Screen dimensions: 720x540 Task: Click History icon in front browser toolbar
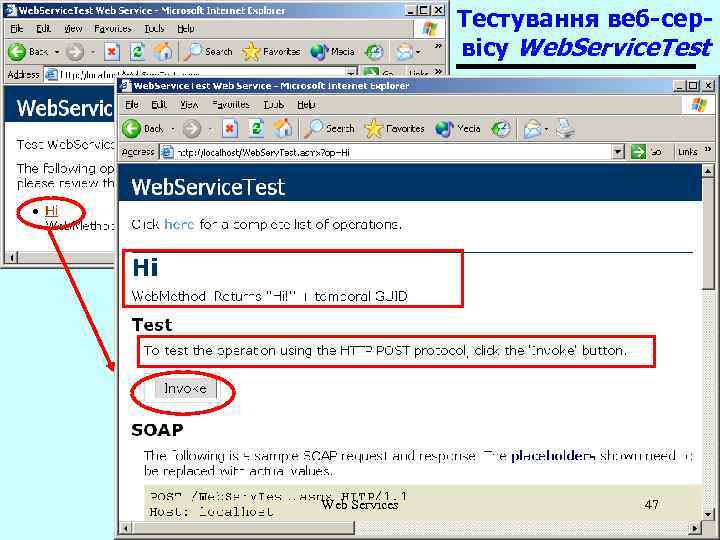tap(501, 129)
